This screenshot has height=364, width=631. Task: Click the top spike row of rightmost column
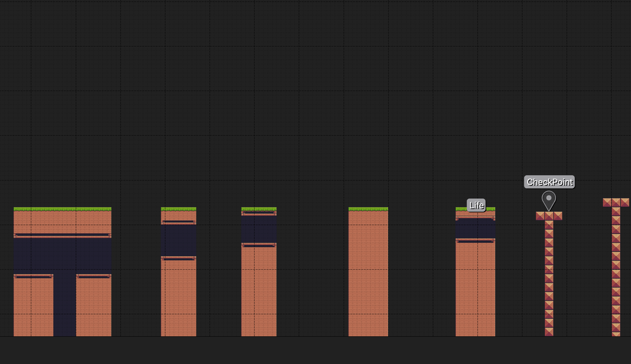click(x=616, y=202)
